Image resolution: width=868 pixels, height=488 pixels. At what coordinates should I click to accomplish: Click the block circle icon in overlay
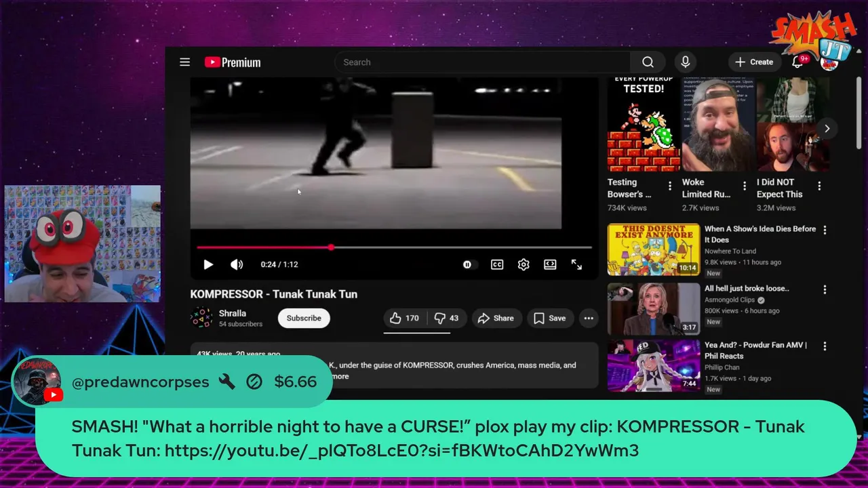[254, 382]
